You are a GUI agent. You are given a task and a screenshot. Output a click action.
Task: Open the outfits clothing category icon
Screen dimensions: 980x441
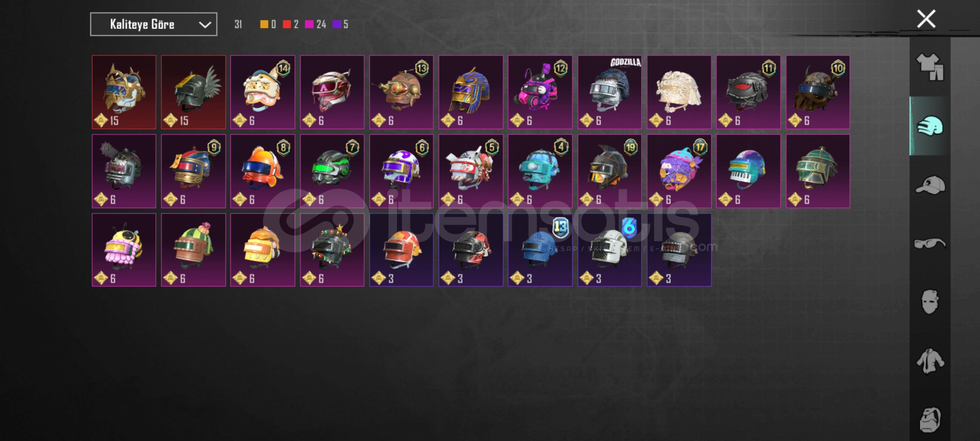(x=930, y=67)
